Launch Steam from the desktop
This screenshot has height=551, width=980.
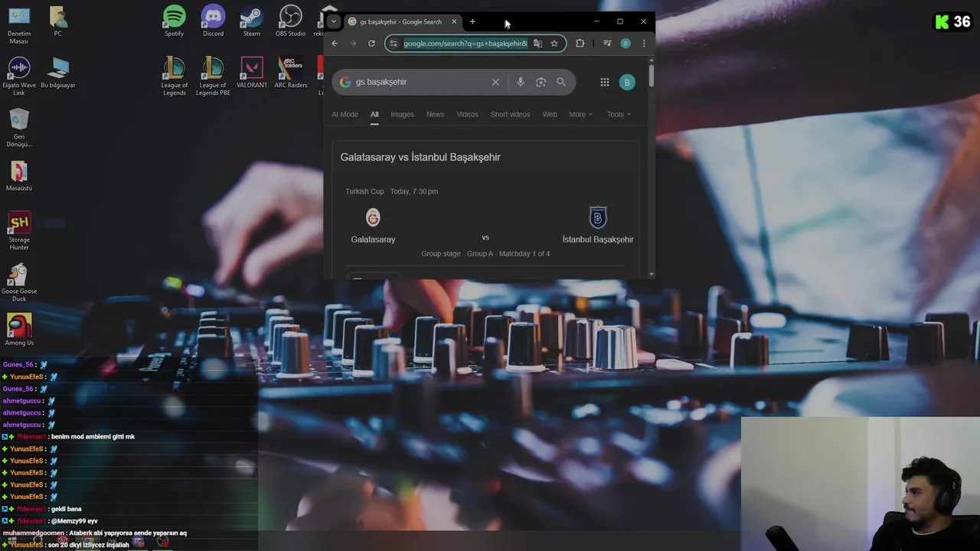pos(251,21)
